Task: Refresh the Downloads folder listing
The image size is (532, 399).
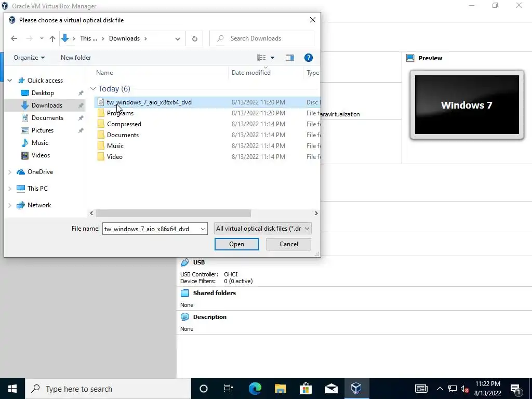Action: [x=194, y=38]
